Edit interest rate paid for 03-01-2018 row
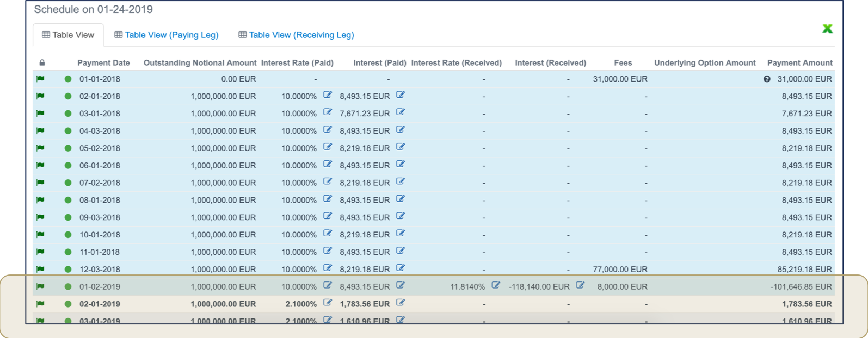868x338 pixels. (x=328, y=112)
